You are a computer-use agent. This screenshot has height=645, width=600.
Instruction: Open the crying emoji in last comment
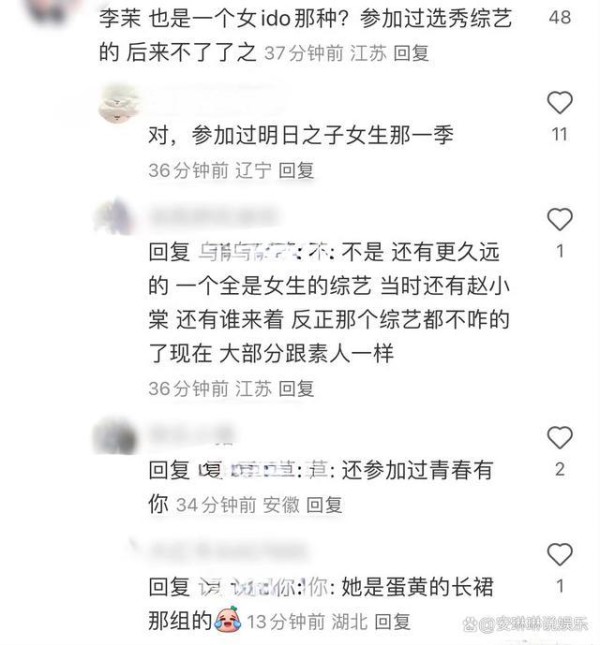(228, 620)
